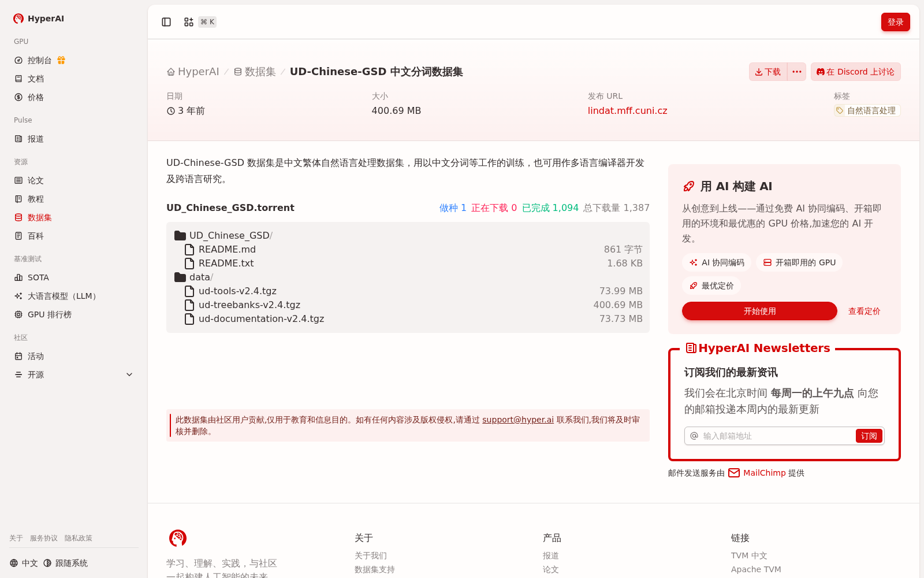
Task: Click the HyperAI logo in sidebar
Action: [39, 18]
